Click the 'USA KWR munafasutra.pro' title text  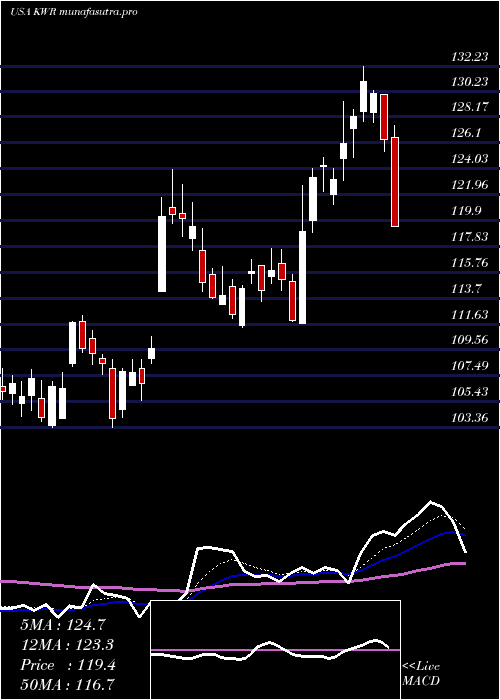[73, 12]
